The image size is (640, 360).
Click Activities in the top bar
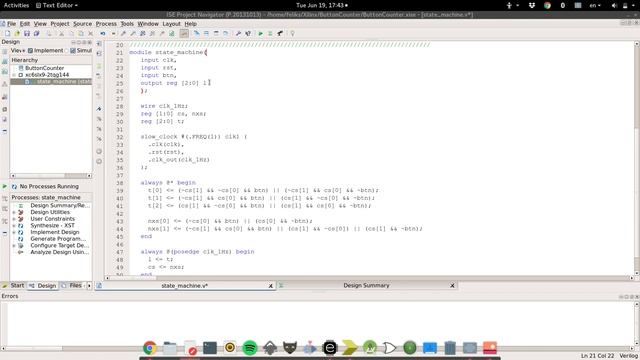[16, 5]
